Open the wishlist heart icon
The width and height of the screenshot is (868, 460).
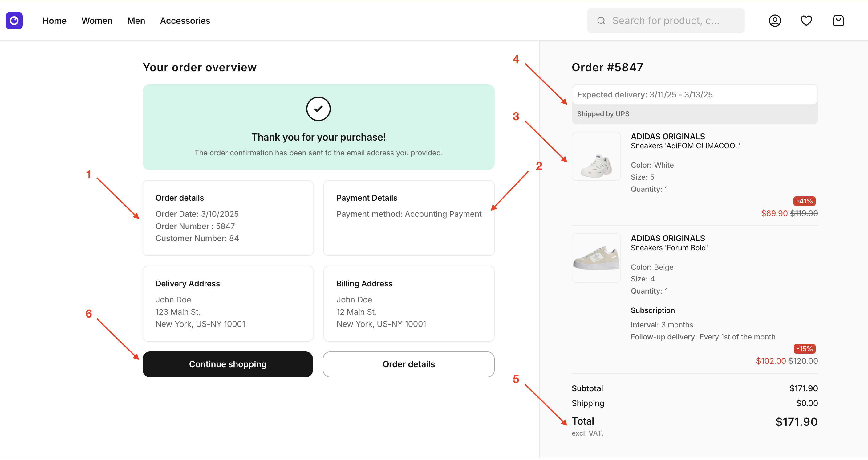pos(806,21)
